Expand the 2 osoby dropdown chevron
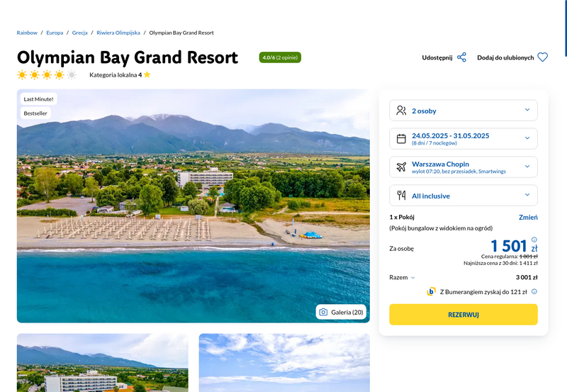 pyautogui.click(x=527, y=110)
